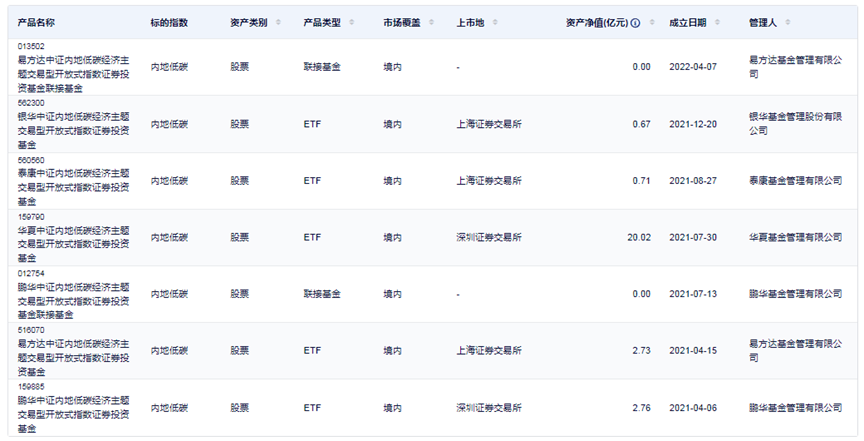Image resolution: width=864 pixels, height=441 pixels.
Task: Open fund 159790 华夏 ETF
Action: click(74, 238)
